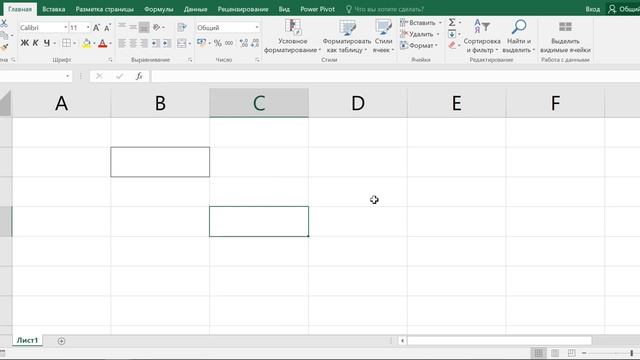
Task: Click the Cut scissors icon
Action: 4,23
